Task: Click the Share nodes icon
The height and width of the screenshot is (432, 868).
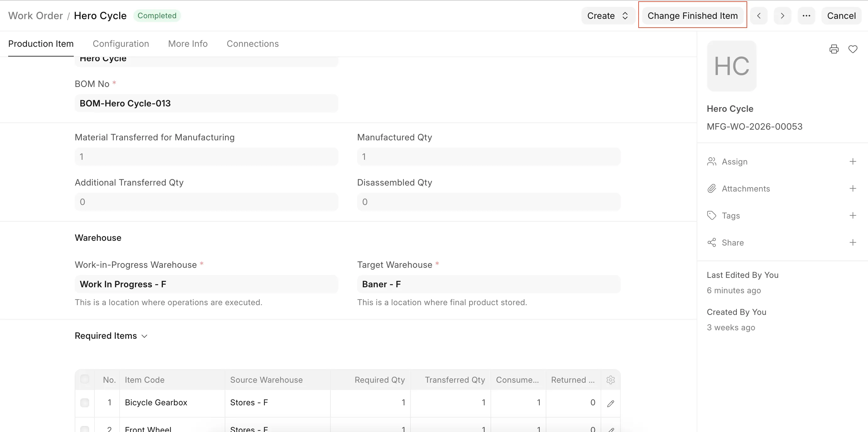Action: (x=711, y=242)
